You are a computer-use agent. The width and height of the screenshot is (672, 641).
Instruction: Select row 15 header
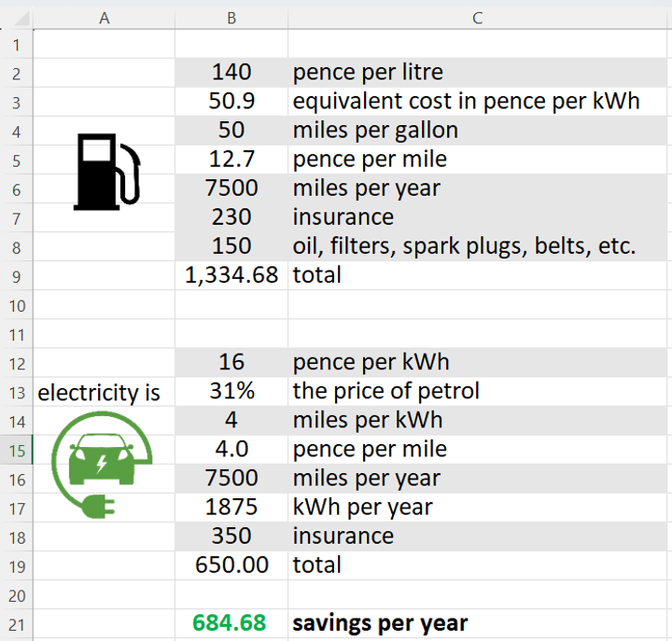tap(16, 450)
